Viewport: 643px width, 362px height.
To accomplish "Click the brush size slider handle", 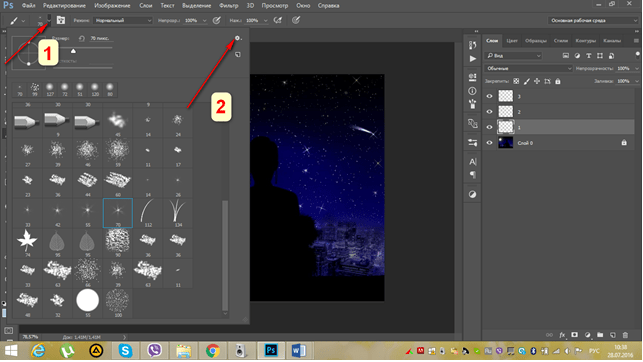I will click(x=73, y=51).
